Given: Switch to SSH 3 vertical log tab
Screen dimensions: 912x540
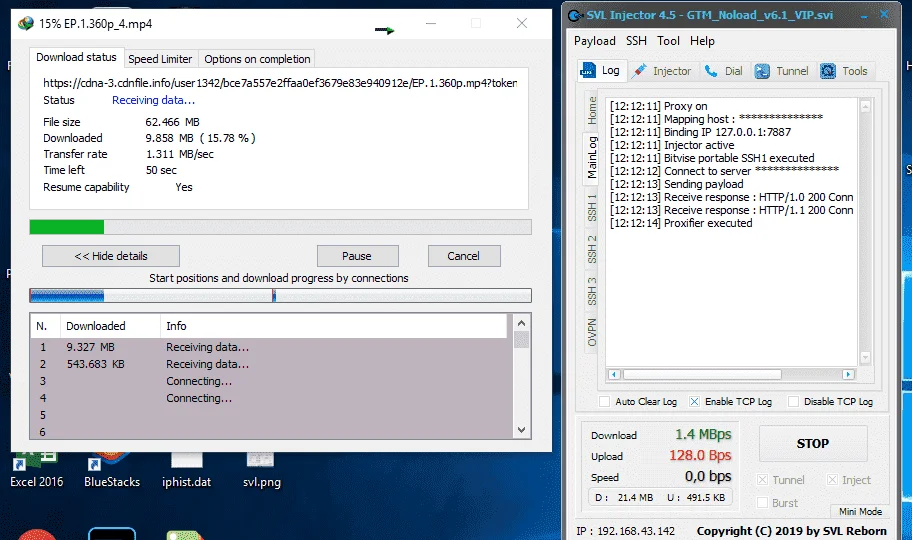Looking at the screenshot, I should click(x=592, y=291).
